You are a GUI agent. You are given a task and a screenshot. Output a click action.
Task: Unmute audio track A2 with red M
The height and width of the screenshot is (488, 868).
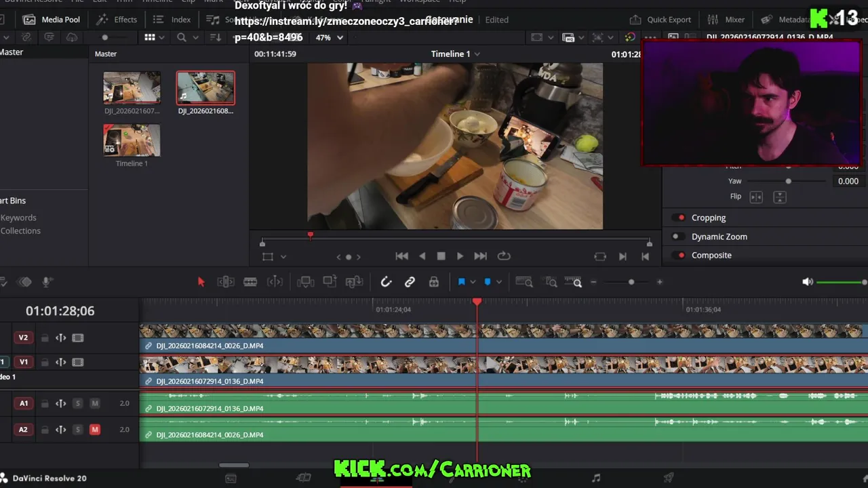click(95, 429)
